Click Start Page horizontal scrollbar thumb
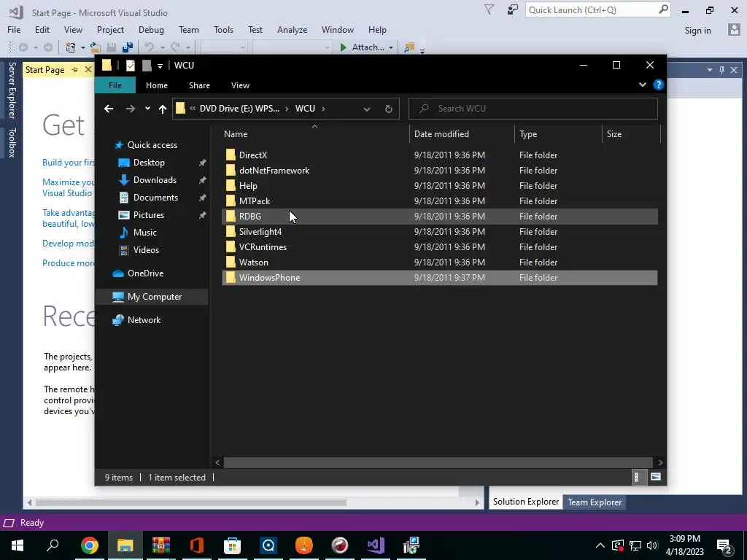Image resolution: width=747 pixels, height=560 pixels. click(x=190, y=502)
